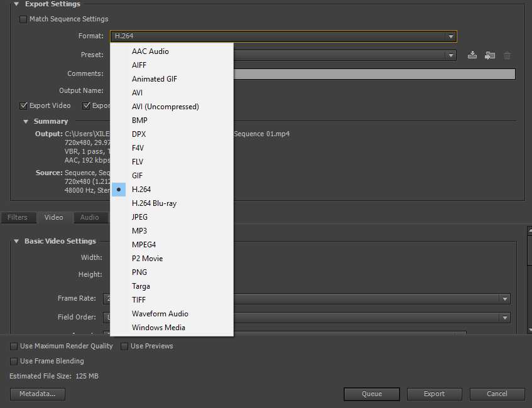Viewport: 532px width, 408px height.
Task: Collapse the Export Settings section
Action: tap(16, 4)
